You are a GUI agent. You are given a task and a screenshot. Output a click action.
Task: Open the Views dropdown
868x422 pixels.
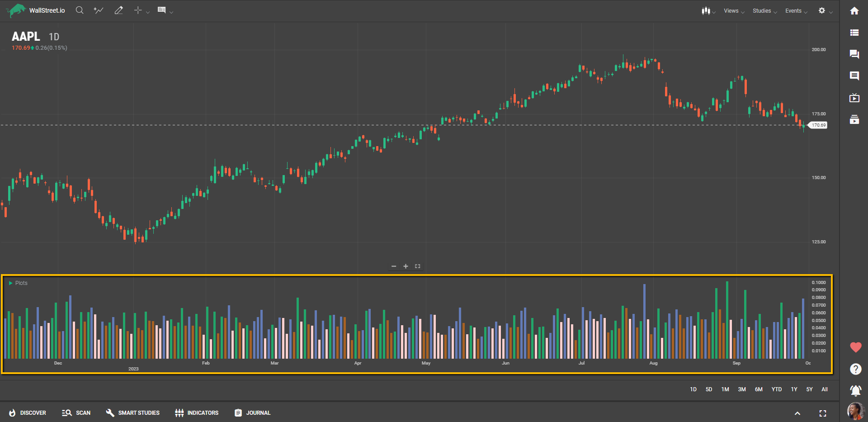[733, 11]
